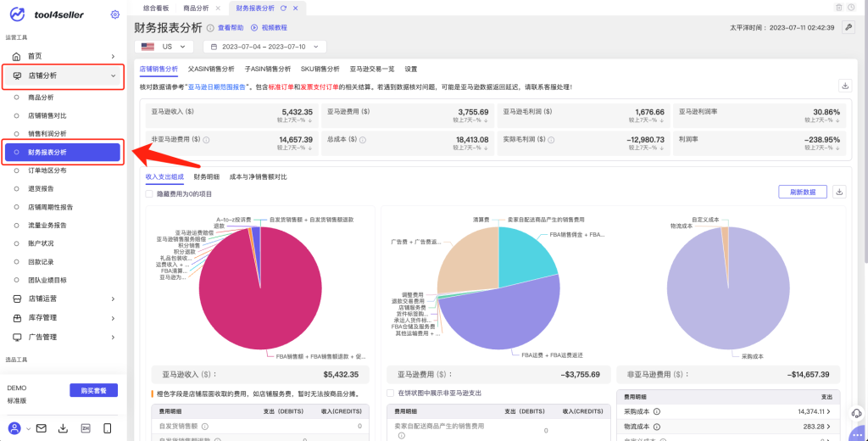Refresh the 财务报表分析 tab

click(x=283, y=8)
